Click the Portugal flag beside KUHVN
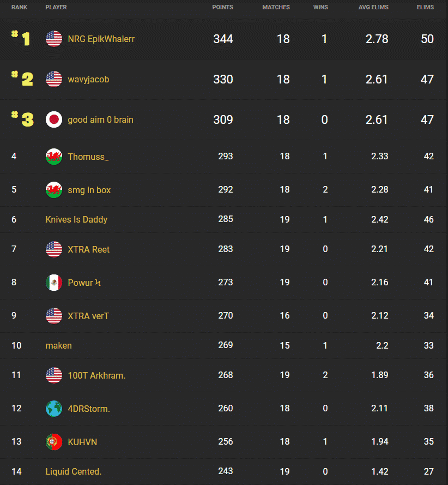The width and height of the screenshot is (448, 485). click(54, 441)
